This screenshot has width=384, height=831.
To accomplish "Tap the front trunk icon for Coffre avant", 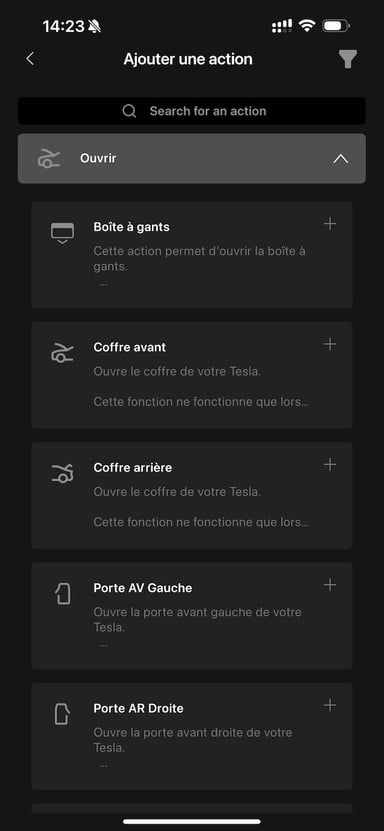I will pos(63,352).
